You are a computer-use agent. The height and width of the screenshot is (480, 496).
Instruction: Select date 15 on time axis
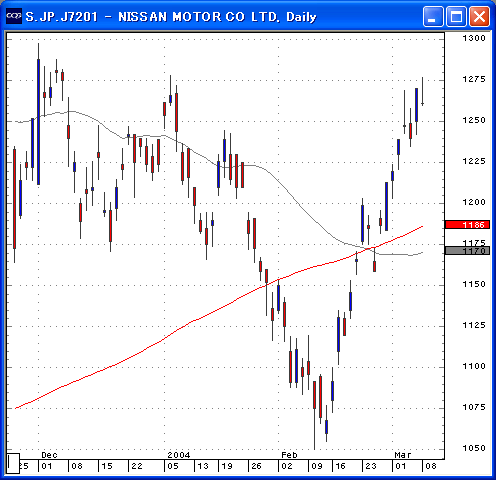pyautogui.click(x=107, y=466)
